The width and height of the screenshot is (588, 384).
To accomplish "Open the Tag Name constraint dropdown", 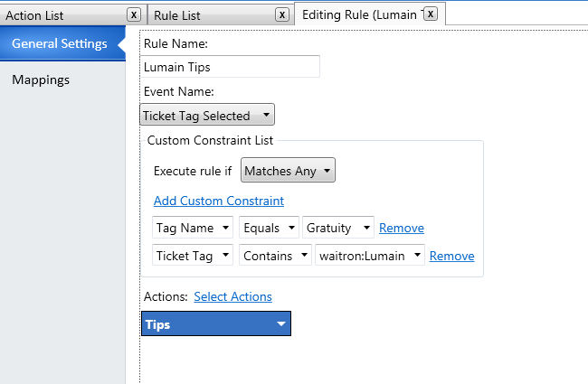I will pos(194,229).
